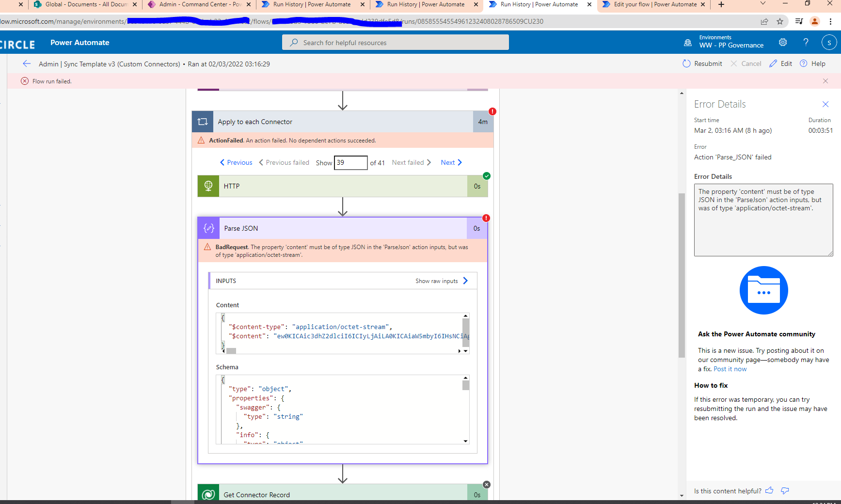Mark content helpful with thumbs up
Image resolution: width=841 pixels, height=504 pixels.
click(769, 490)
